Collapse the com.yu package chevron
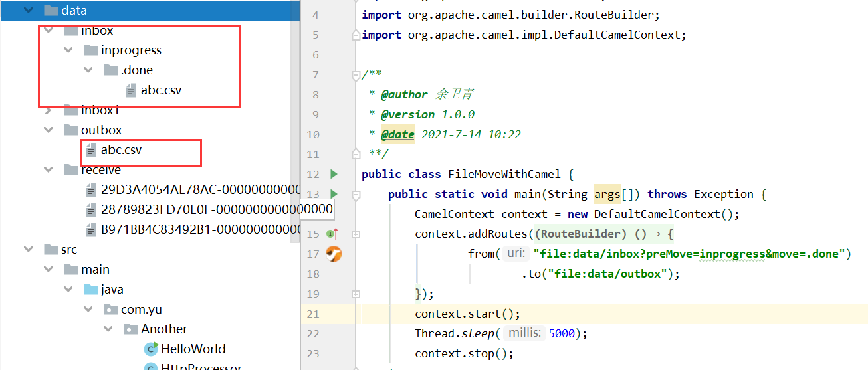 point(88,310)
